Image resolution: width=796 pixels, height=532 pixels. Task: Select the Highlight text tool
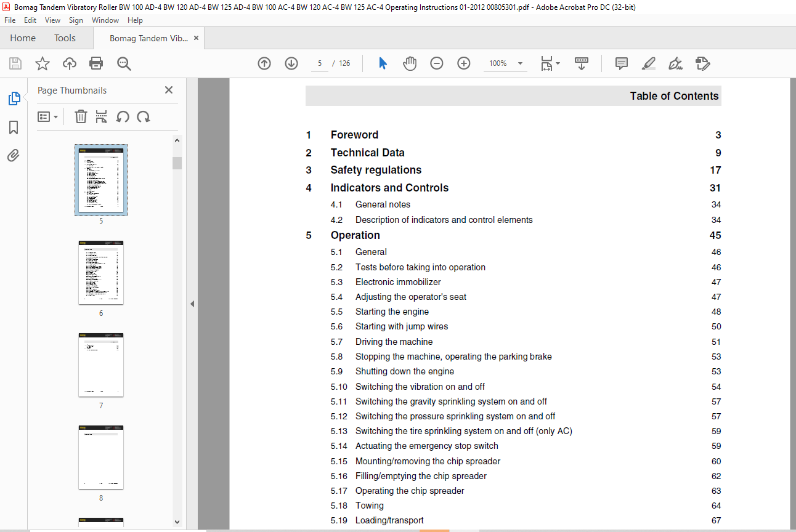(648, 63)
